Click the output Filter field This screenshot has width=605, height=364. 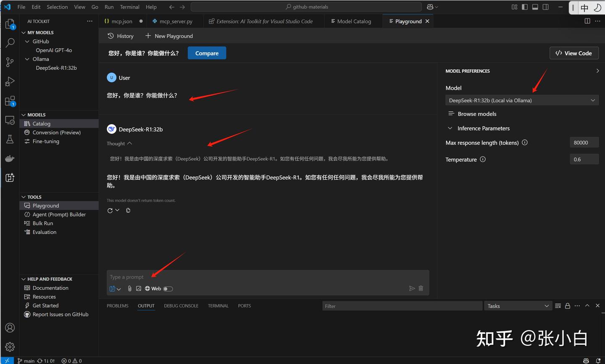point(402,306)
